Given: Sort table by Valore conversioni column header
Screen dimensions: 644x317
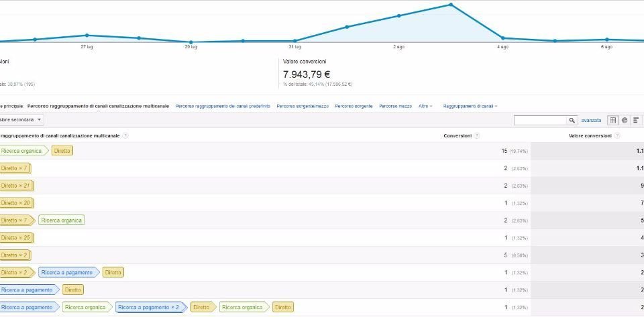Looking at the screenshot, I should [589, 135].
